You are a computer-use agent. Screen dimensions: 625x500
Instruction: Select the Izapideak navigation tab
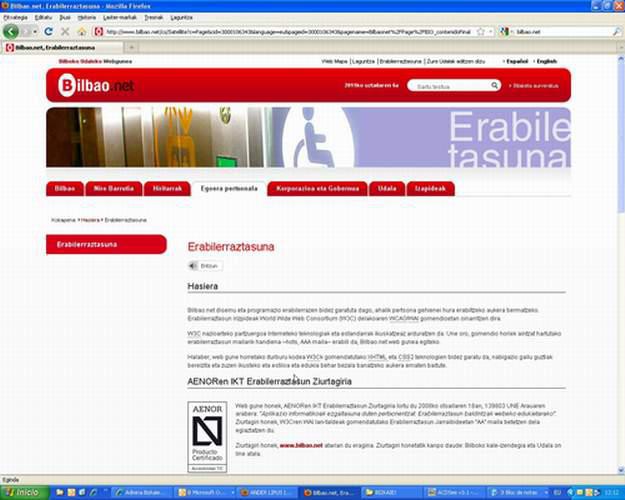(430, 189)
